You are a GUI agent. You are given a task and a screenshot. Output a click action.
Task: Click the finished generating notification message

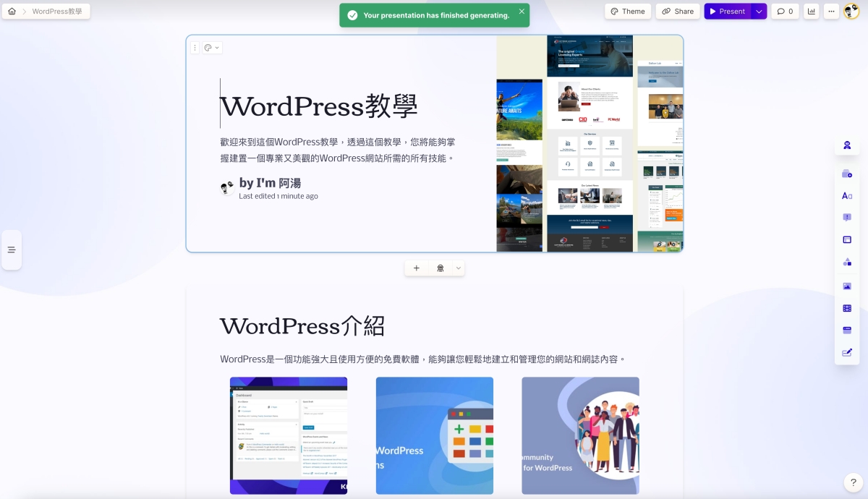[x=436, y=15]
